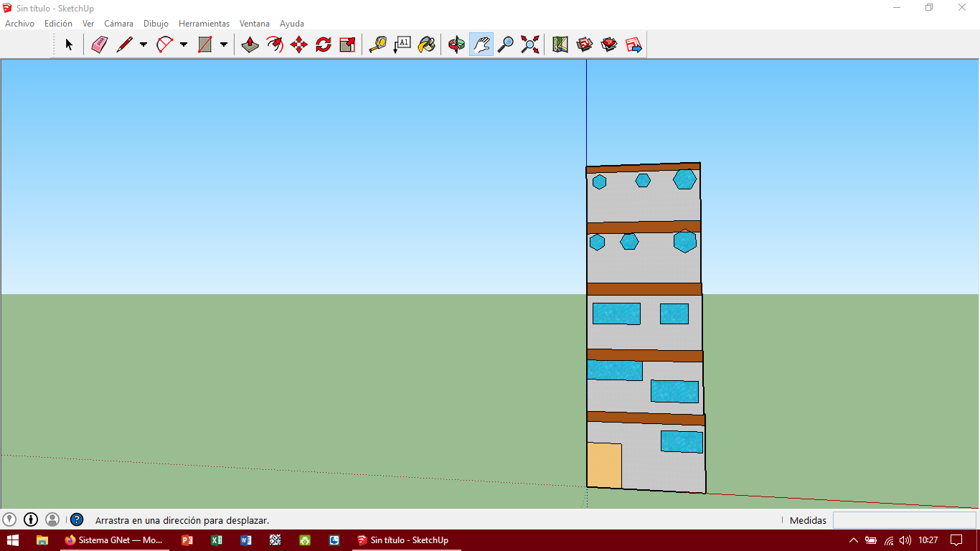This screenshot has width=980, height=551.
Task: Open the 3D Warehouse icon
Action: 585,44
